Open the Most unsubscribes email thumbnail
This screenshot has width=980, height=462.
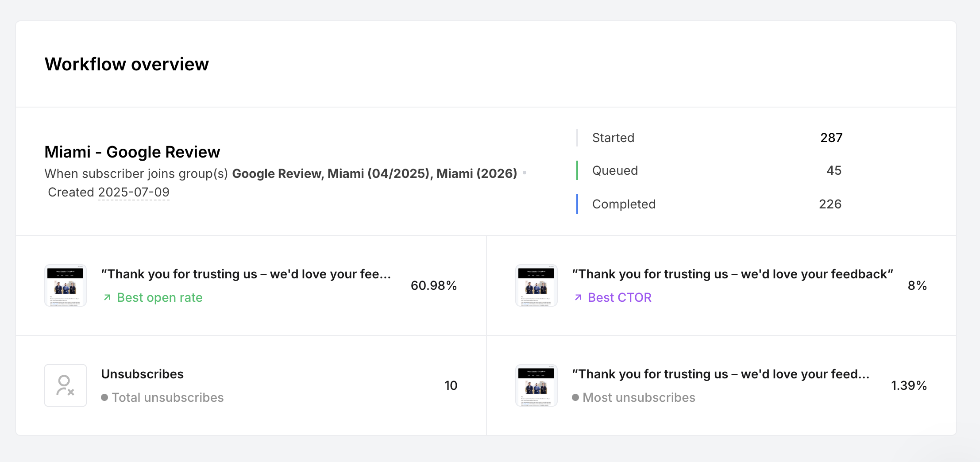point(536,385)
